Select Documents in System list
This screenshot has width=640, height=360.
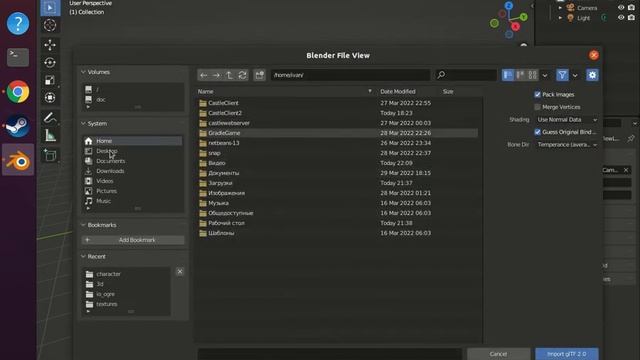pyautogui.click(x=132, y=161)
